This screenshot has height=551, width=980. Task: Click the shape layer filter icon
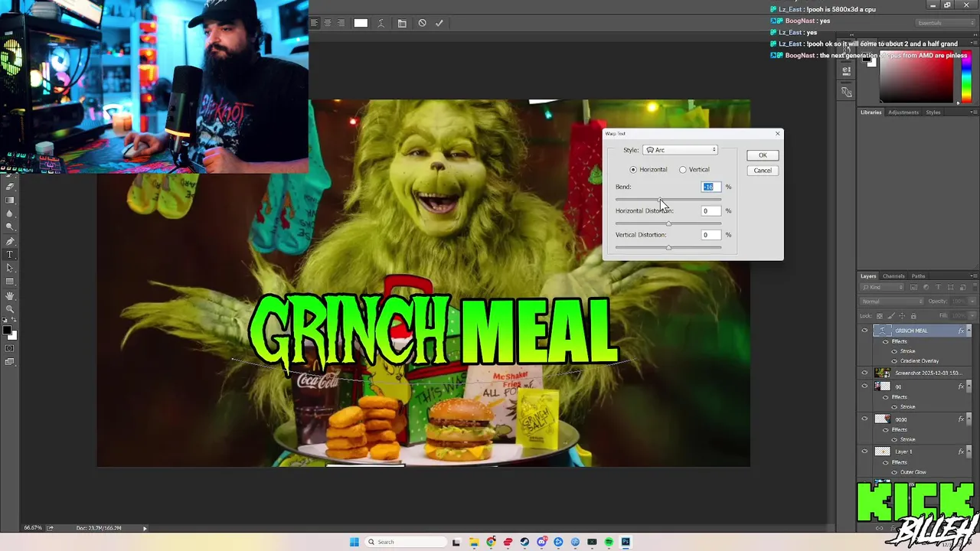[x=950, y=287]
